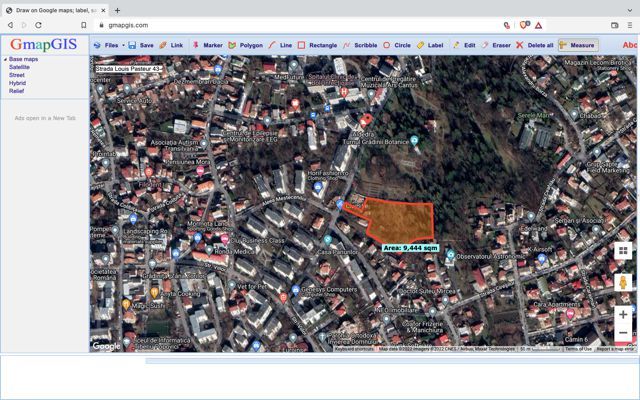Click the GmapGIS logo

44,44
